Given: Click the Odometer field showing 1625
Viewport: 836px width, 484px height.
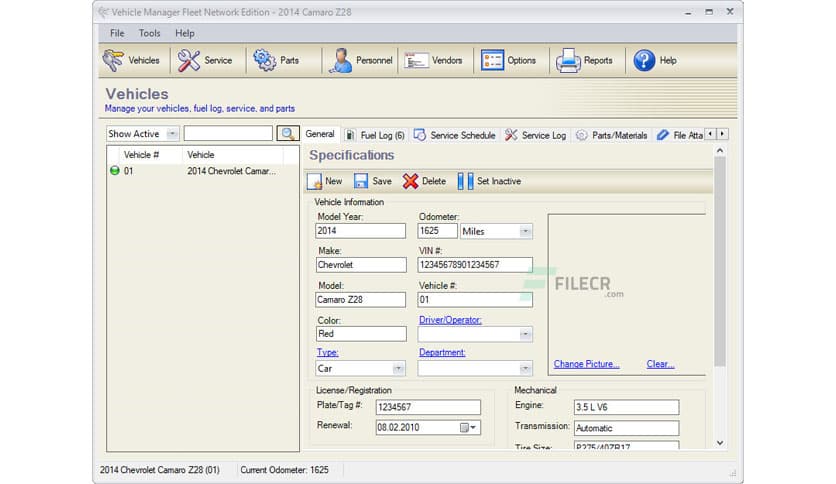Looking at the screenshot, I should click(437, 231).
